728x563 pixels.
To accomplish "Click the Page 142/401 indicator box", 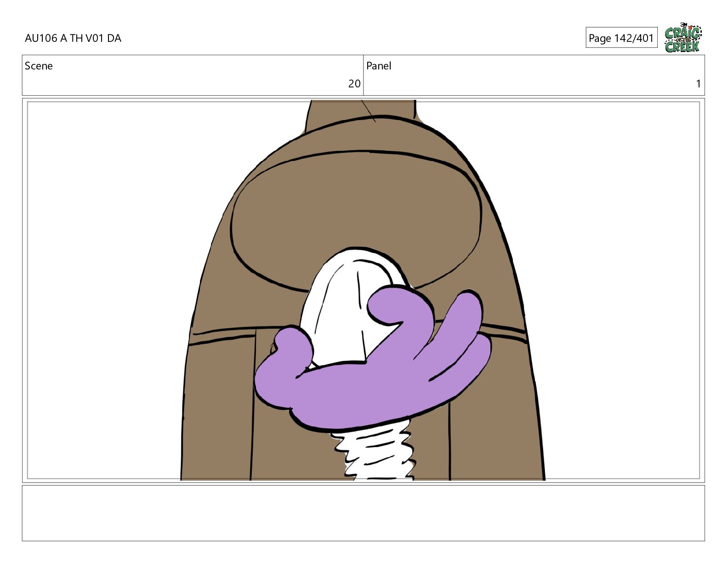I will (x=621, y=38).
